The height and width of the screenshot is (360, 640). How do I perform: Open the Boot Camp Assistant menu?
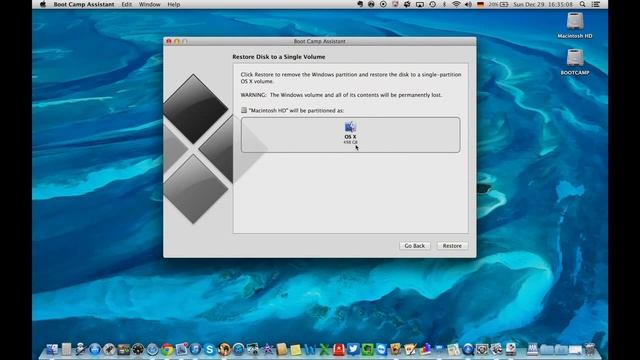coord(84,4)
